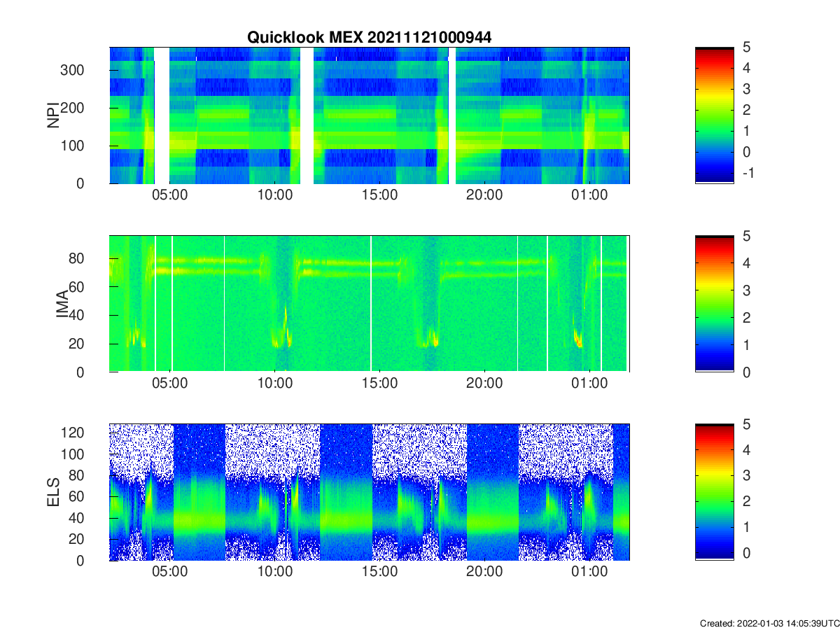Click the ELS spectrogram plot panel
The width and height of the screenshot is (840, 630).
(370, 492)
